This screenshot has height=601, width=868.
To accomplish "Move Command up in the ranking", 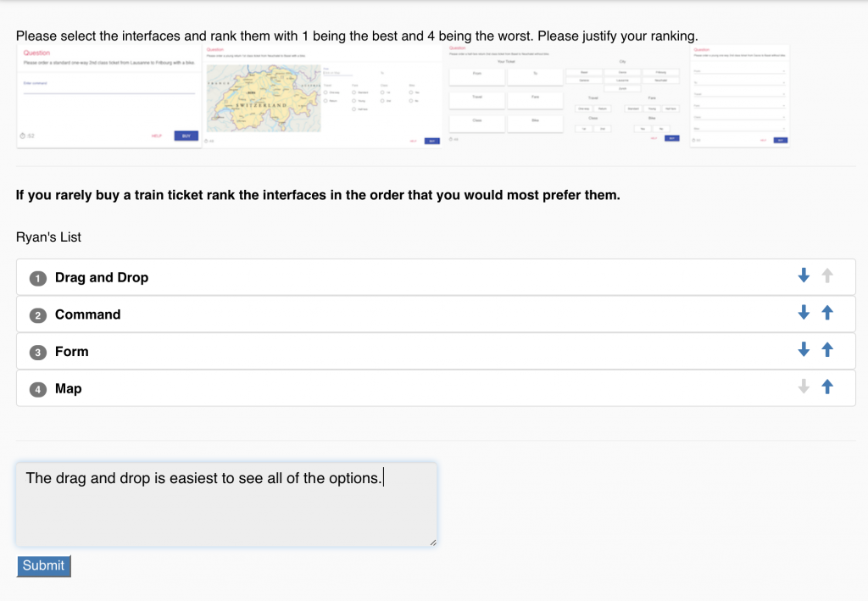I will (827, 313).
